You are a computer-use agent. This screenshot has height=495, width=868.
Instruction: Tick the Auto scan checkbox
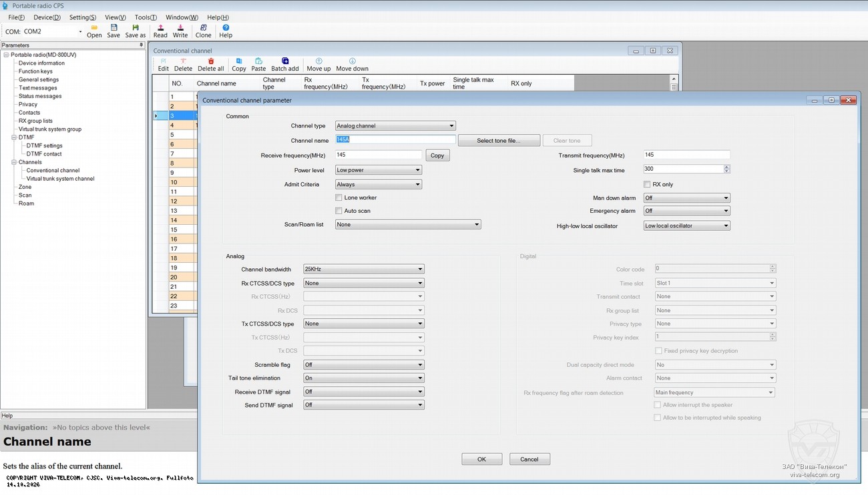[x=339, y=211]
